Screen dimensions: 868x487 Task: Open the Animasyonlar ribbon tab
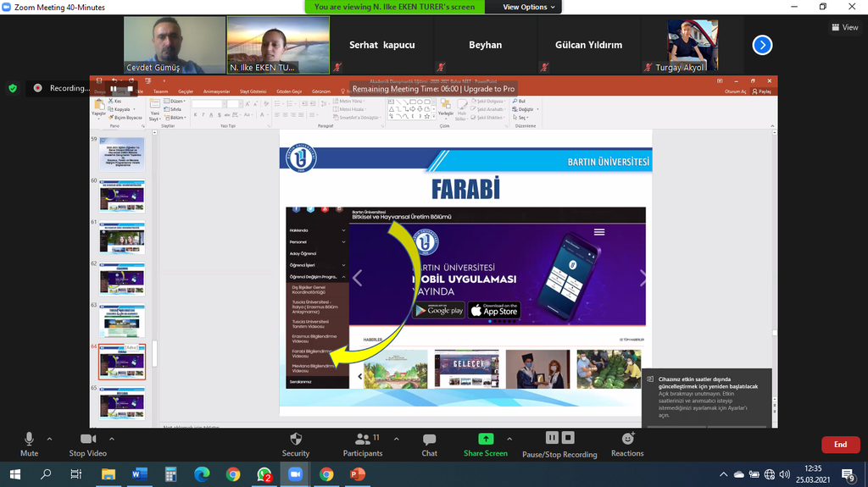coord(216,91)
